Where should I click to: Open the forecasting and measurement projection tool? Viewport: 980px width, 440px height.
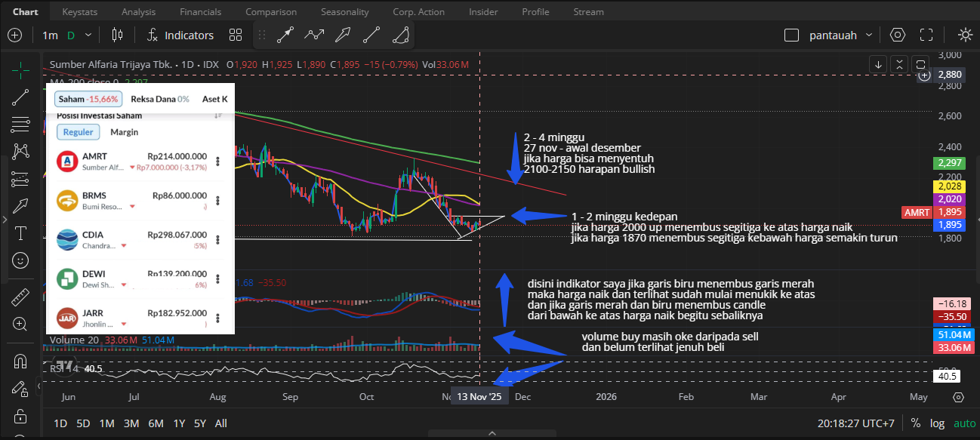(x=20, y=179)
